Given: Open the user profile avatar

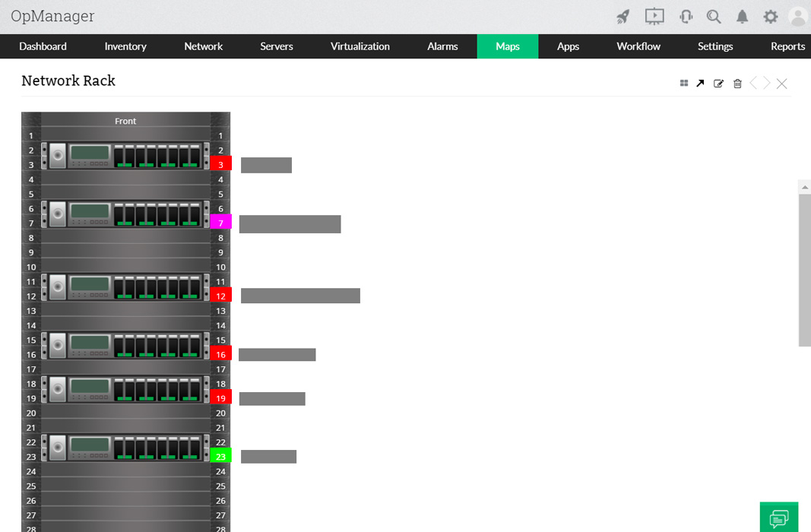Looking at the screenshot, I should coord(797,17).
